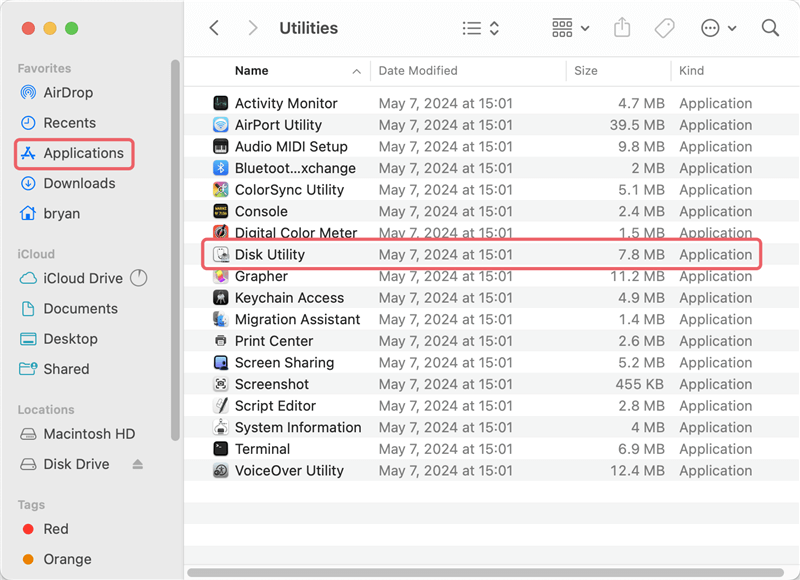Open the Tags icon in the toolbar
Image resolution: width=800 pixels, height=580 pixels.
(x=664, y=28)
